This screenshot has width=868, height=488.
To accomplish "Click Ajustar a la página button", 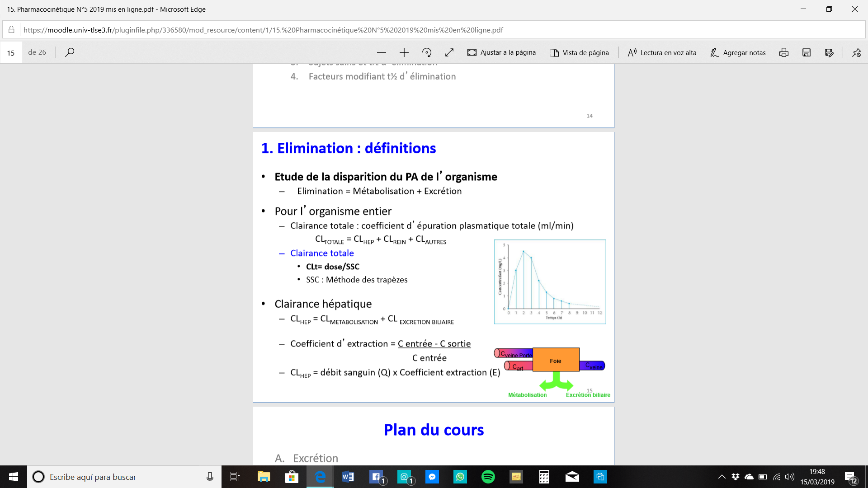I will [501, 52].
